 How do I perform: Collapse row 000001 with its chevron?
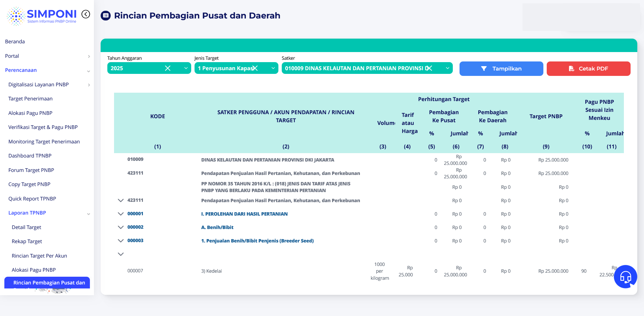click(x=121, y=214)
